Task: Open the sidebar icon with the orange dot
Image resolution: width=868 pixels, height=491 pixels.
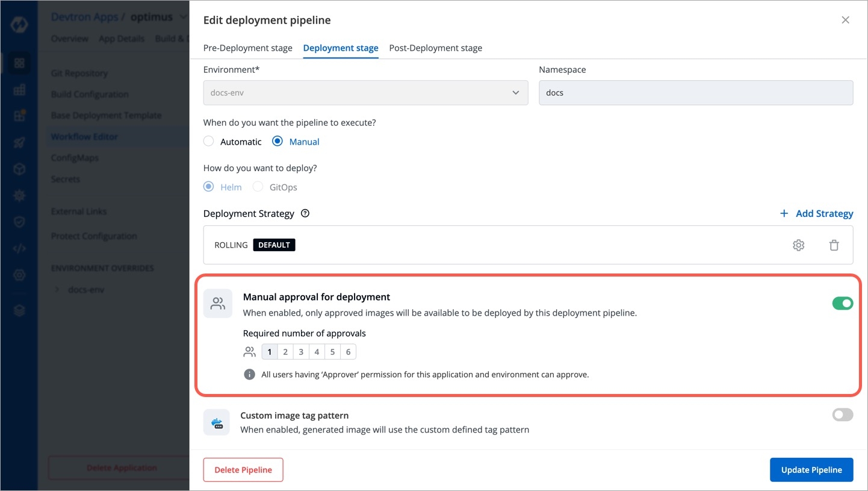Action: (x=19, y=116)
